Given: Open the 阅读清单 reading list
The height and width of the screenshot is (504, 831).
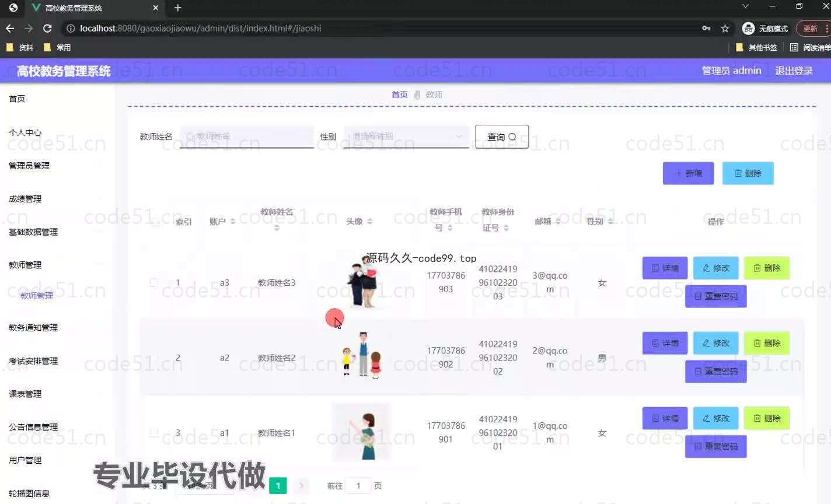Looking at the screenshot, I should 810,47.
